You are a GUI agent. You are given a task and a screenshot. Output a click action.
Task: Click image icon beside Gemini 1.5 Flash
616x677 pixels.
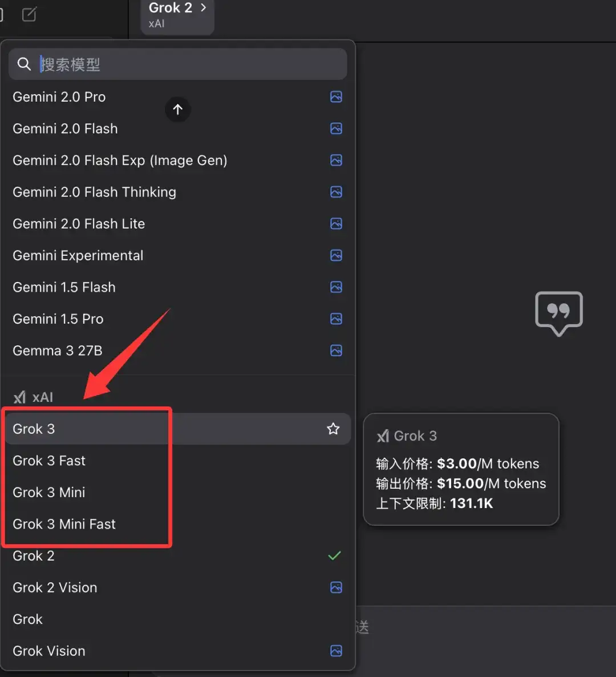pos(336,287)
